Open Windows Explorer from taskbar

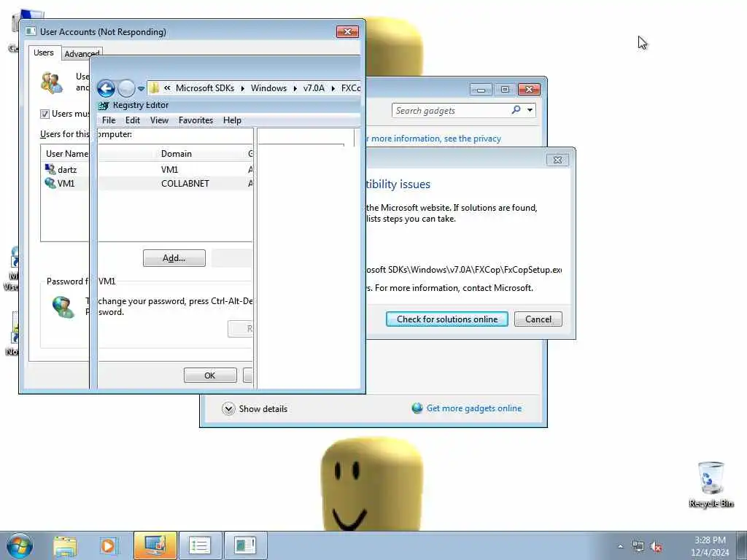tap(65, 545)
